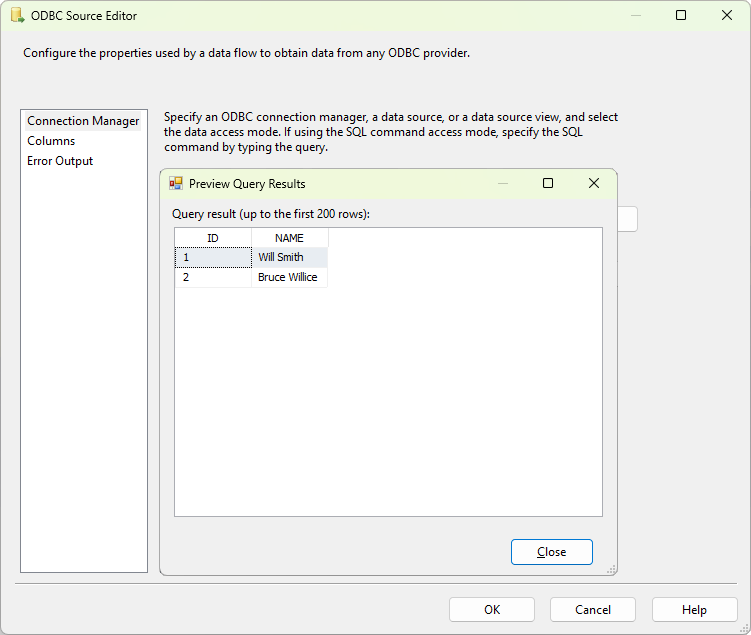
Task: Click the Cancel button
Action: (x=593, y=610)
